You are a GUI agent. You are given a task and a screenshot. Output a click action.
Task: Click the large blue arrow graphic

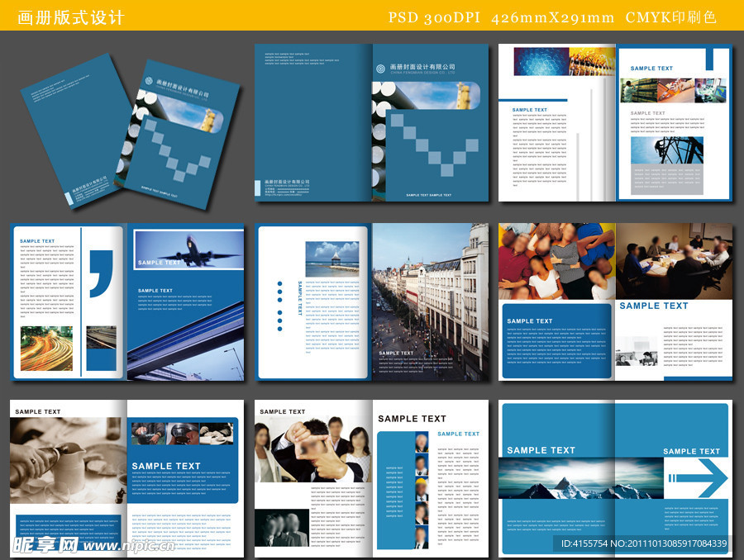698,478
